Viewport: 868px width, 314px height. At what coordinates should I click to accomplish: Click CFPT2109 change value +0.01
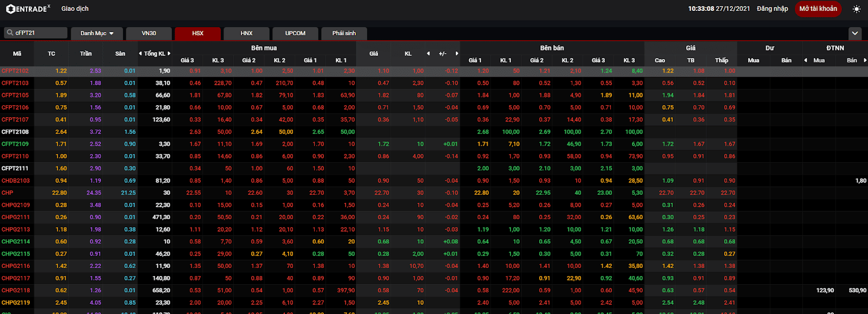450,144
